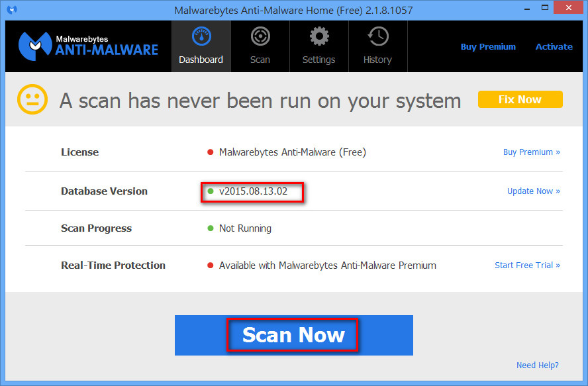Click the red License status dot
This screenshot has width=588, height=386.
[x=211, y=152]
